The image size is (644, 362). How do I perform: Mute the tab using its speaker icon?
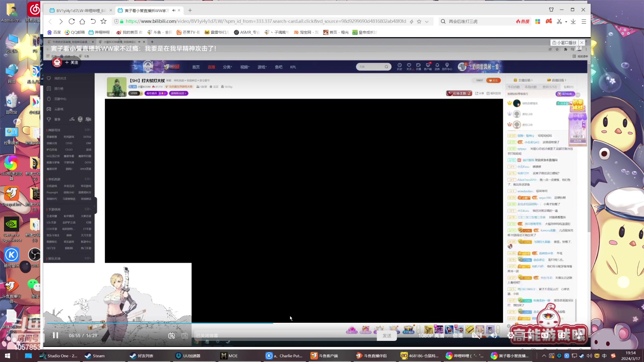point(173,10)
